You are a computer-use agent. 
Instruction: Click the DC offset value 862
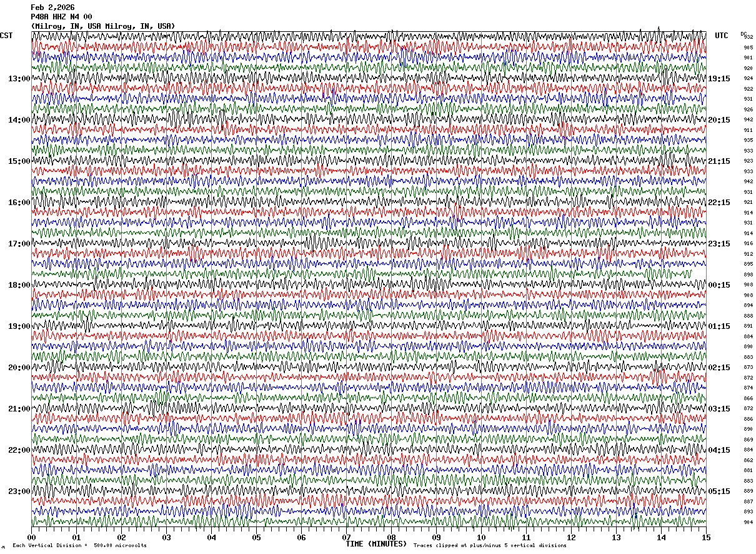(748, 460)
